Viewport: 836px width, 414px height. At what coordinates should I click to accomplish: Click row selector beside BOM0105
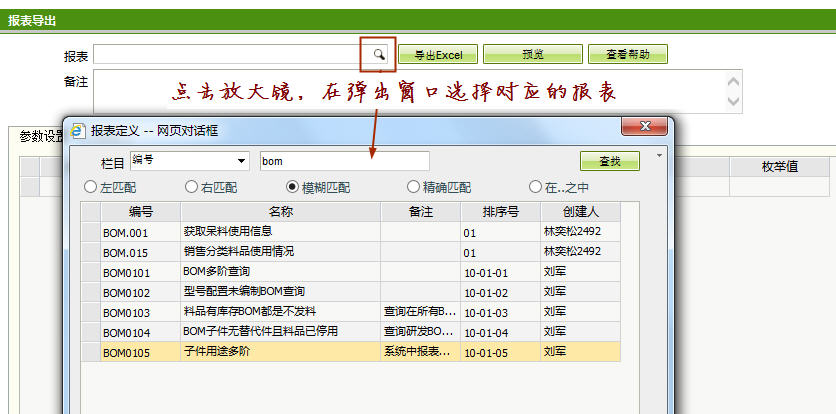tap(91, 352)
